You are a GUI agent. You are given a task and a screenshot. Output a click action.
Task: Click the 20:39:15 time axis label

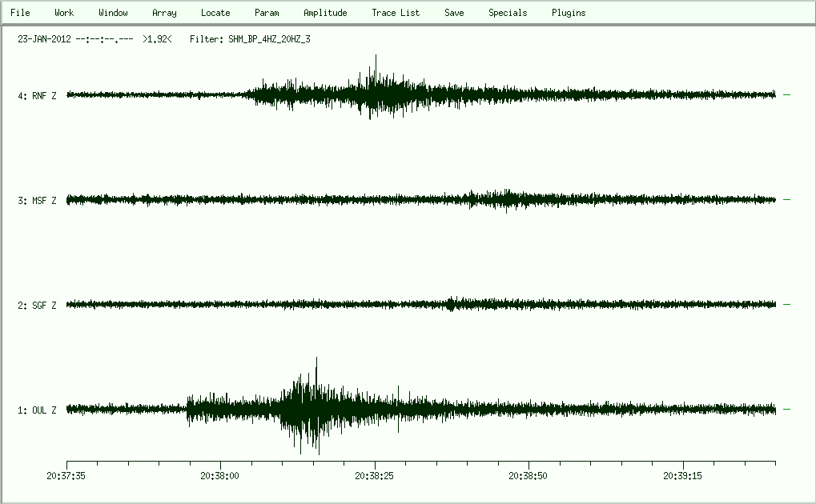click(x=683, y=475)
